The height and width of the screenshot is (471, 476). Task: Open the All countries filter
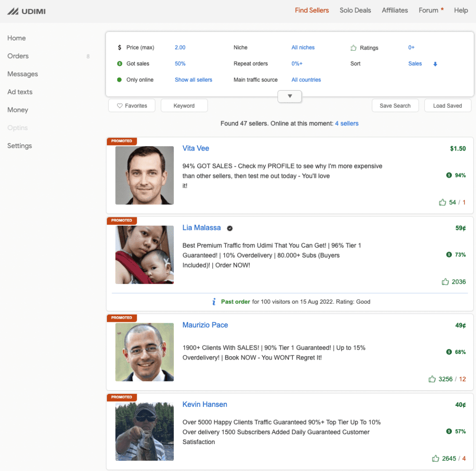[x=306, y=80]
